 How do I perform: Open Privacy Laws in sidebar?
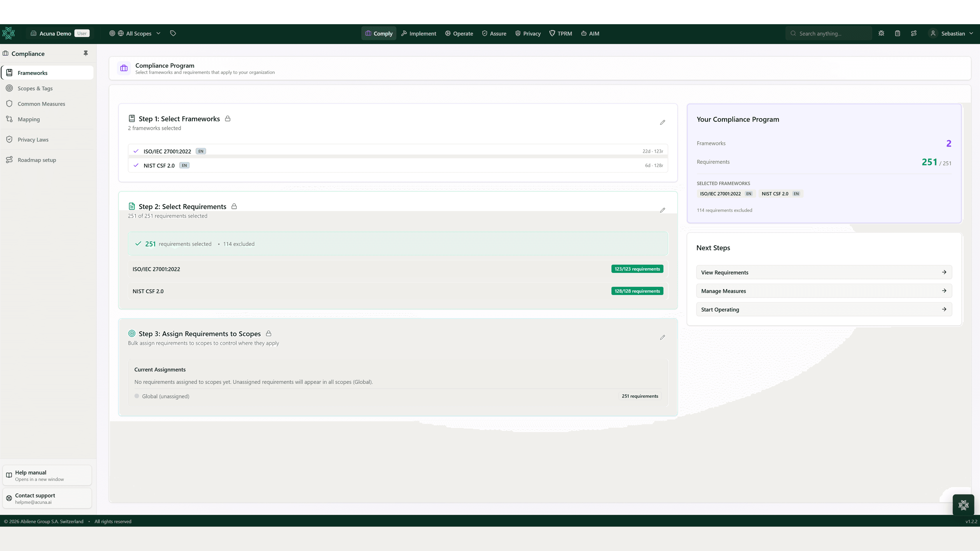tap(48, 140)
